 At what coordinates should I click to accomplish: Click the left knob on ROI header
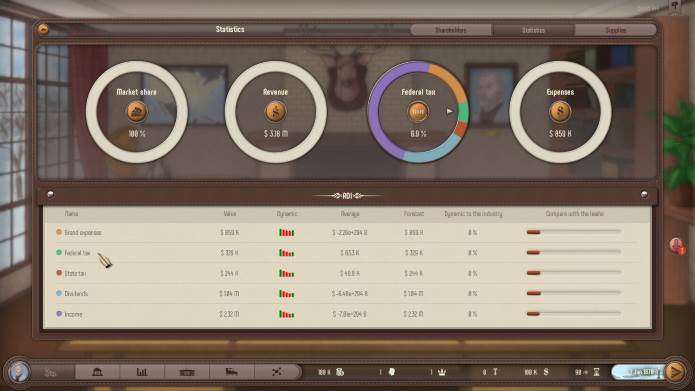(51, 194)
